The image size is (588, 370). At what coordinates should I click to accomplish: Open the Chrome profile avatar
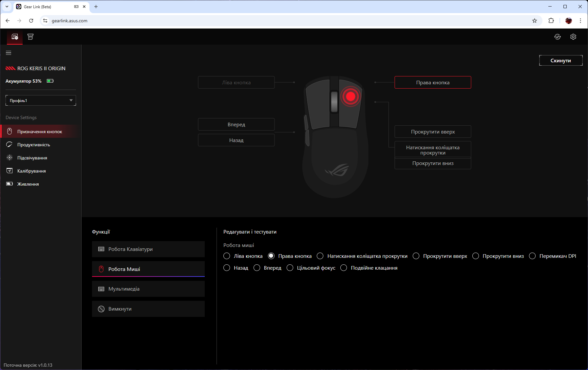coord(569,21)
